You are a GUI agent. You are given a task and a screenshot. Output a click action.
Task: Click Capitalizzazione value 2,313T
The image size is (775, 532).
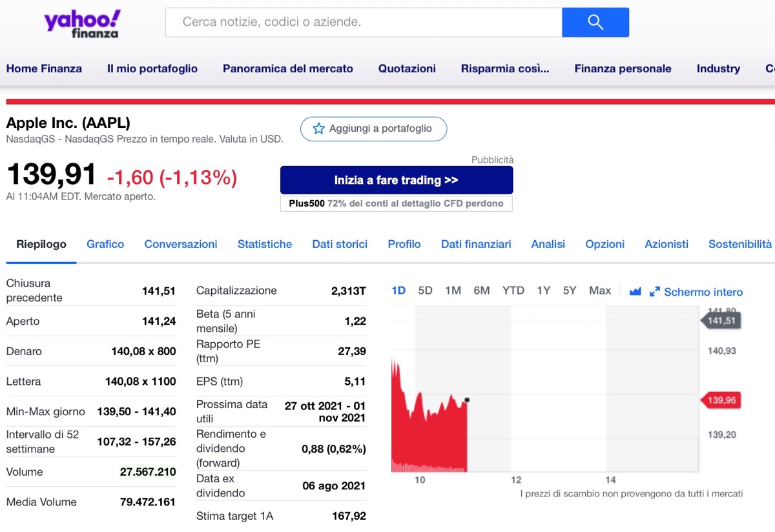tap(349, 291)
